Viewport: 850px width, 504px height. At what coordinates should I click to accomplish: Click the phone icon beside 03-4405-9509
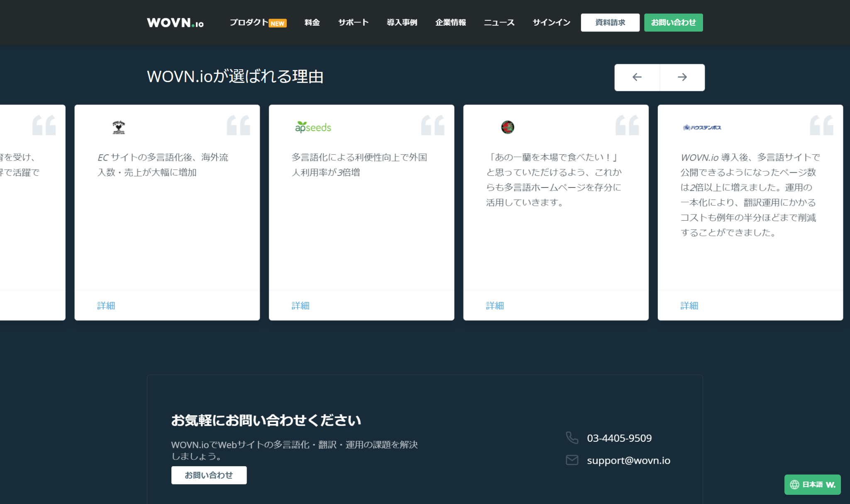pyautogui.click(x=572, y=438)
